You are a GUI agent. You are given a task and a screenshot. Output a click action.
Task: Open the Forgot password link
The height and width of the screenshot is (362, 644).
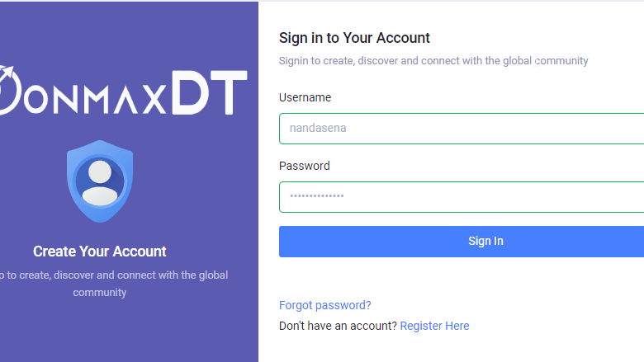point(325,305)
